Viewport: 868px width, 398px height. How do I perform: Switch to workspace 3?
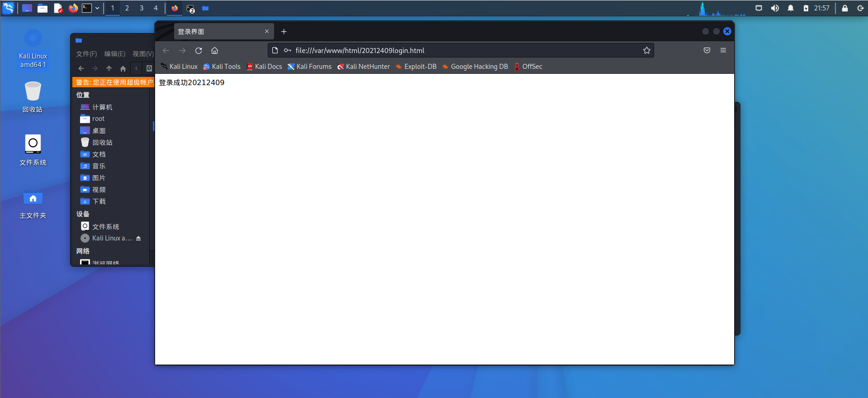coord(142,8)
